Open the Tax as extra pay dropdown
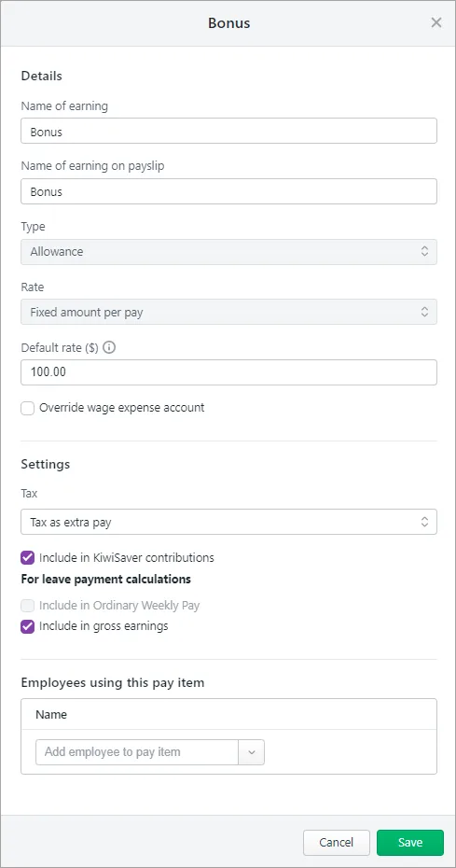Viewport: 456px width, 868px height. (228, 522)
